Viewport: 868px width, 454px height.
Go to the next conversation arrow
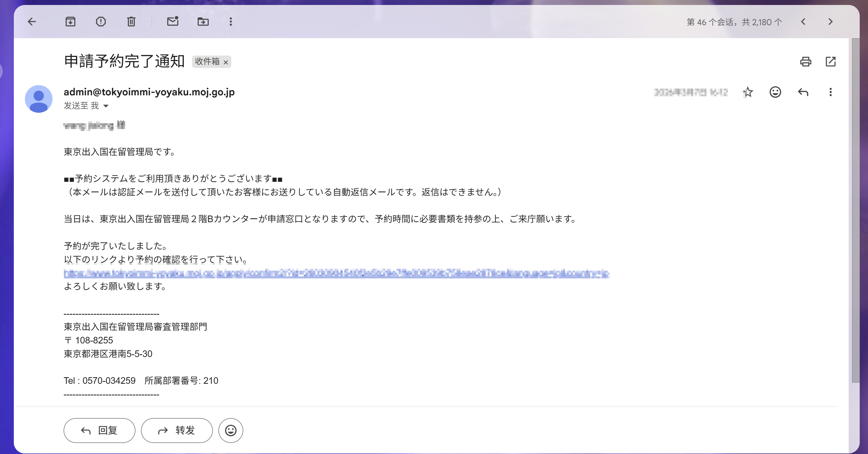pos(830,22)
